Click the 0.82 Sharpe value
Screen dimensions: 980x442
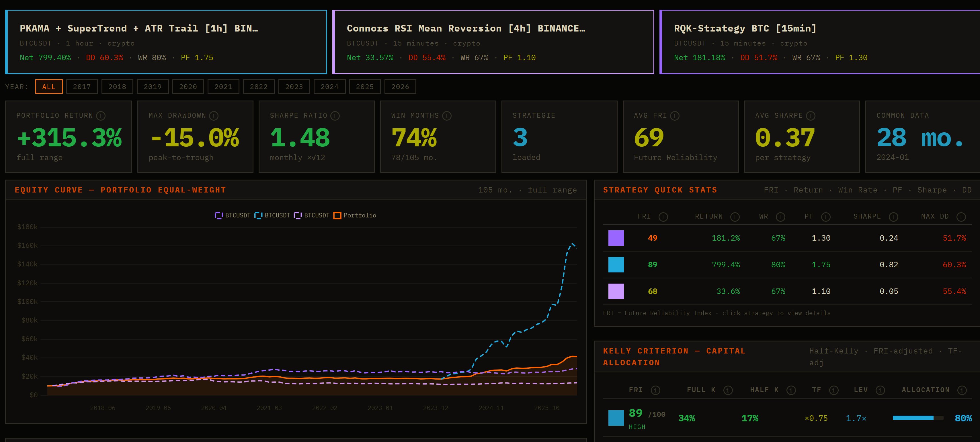[889, 265]
